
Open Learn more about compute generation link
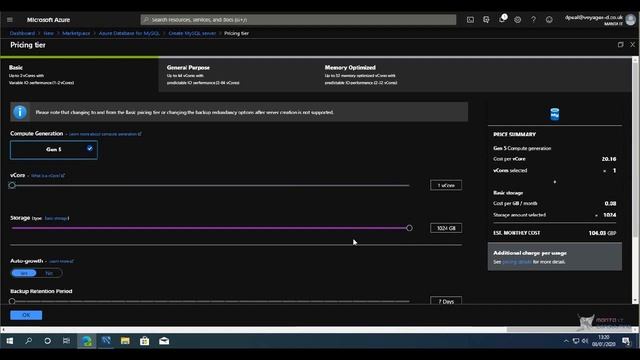(105, 134)
